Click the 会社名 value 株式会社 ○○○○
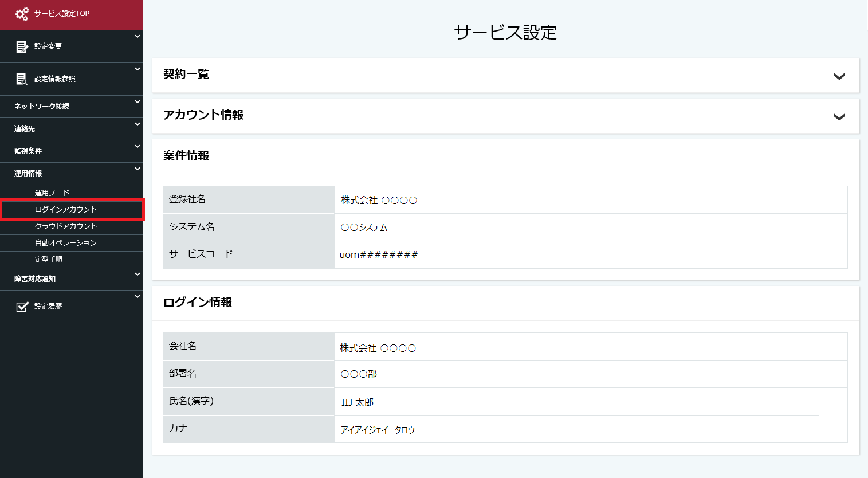Image resolution: width=868 pixels, height=478 pixels. click(591, 346)
